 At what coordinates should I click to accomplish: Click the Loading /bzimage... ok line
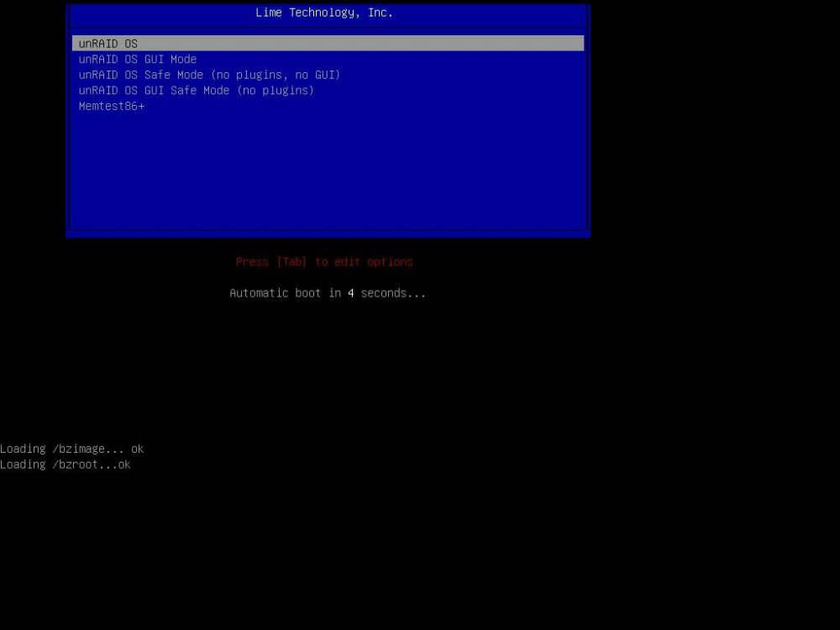click(x=71, y=449)
